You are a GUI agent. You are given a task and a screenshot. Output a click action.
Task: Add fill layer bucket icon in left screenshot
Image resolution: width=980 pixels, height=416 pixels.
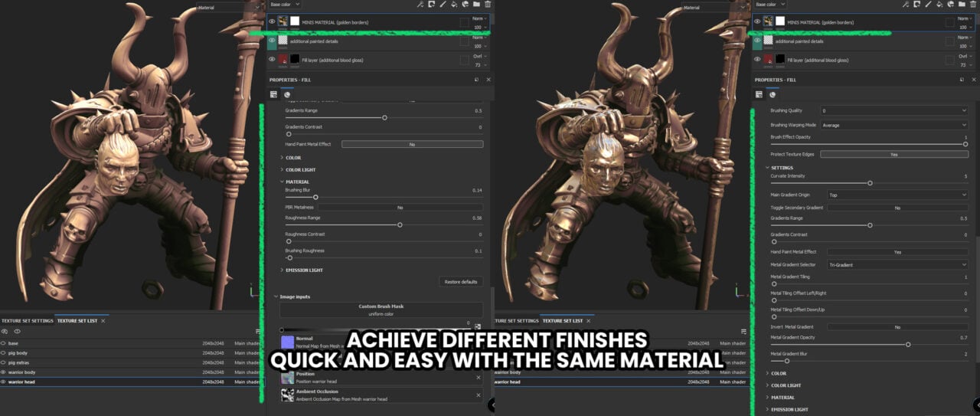coord(454,5)
